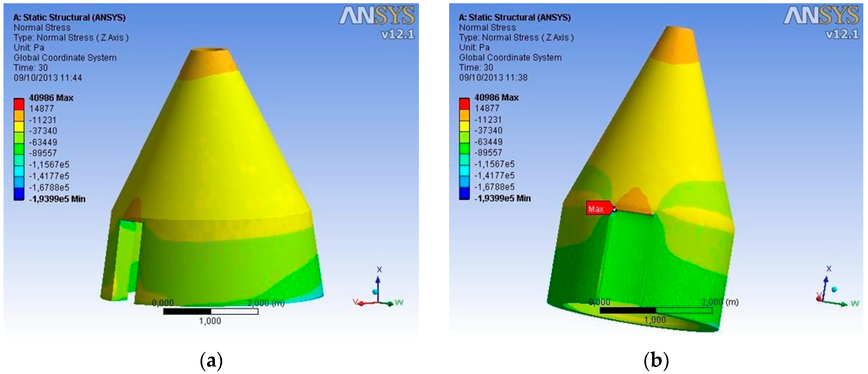Click the '14877' legend value in panel a
The height and width of the screenshot is (374, 868).
tap(41, 109)
